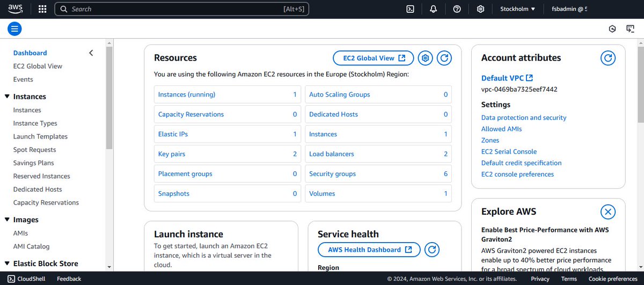The image size is (644, 285).
Task: Open EC2 Serial Console link
Action: [509, 151]
